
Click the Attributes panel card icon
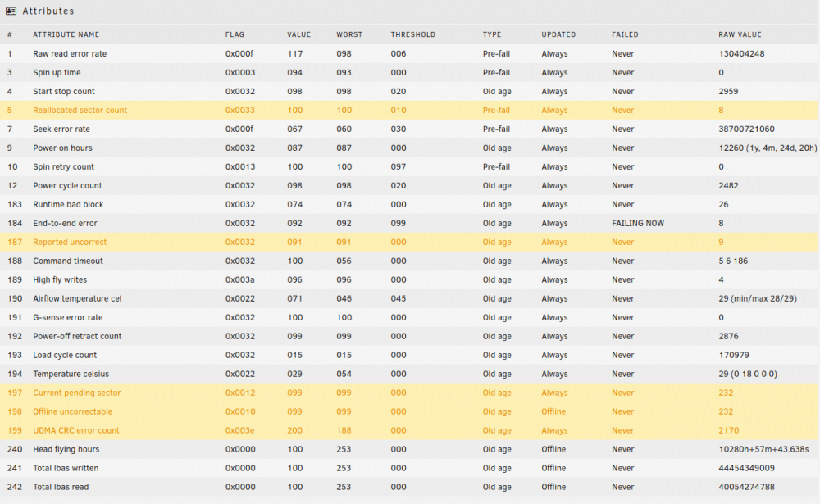(x=11, y=11)
